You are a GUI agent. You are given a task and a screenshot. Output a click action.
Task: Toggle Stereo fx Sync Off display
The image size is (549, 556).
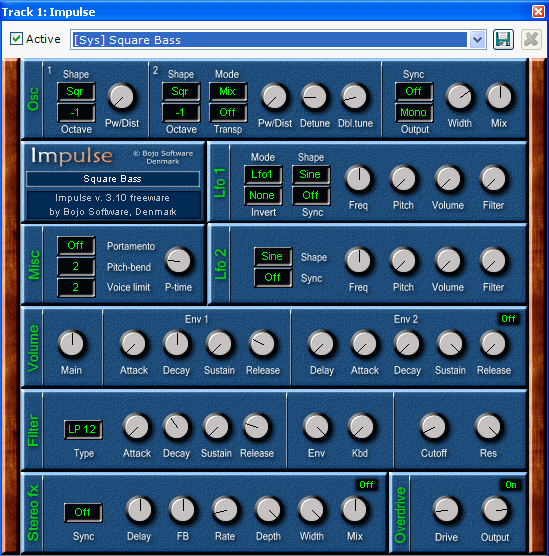(x=83, y=512)
